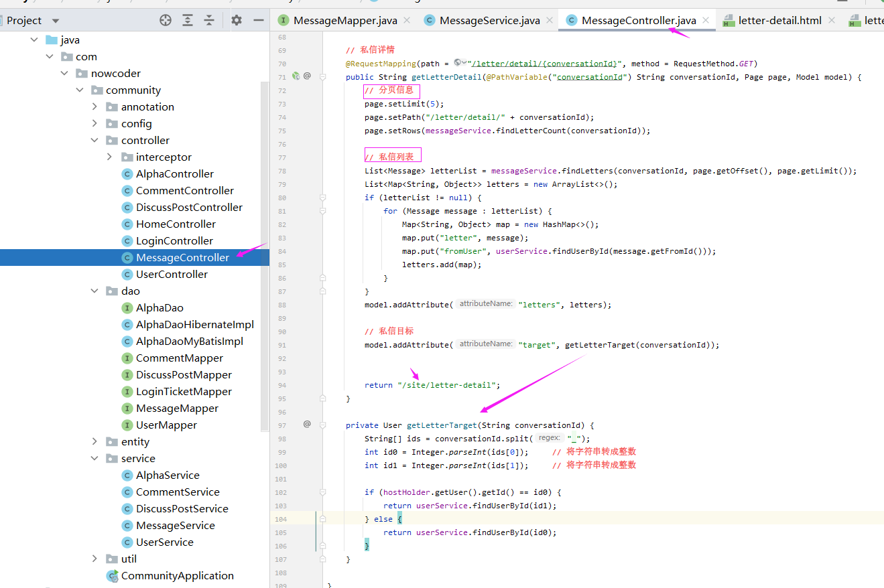
Task: Open the Project view dropdown
Action: click(x=55, y=21)
